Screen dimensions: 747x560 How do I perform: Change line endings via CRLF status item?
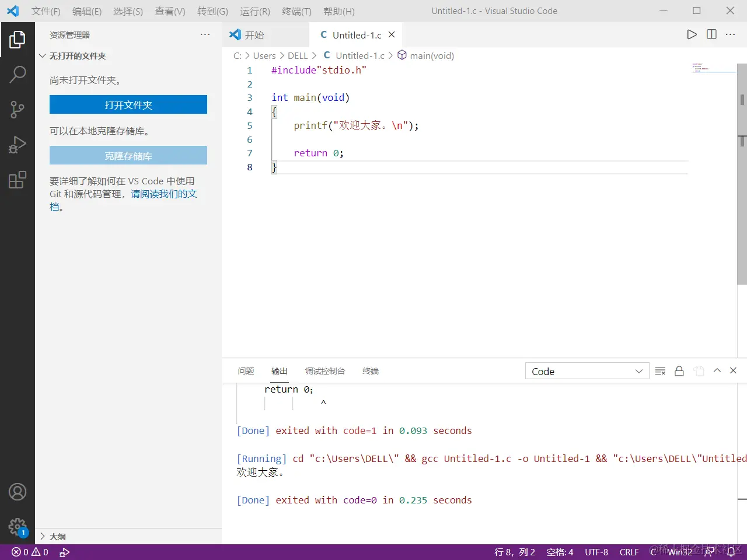tap(629, 552)
